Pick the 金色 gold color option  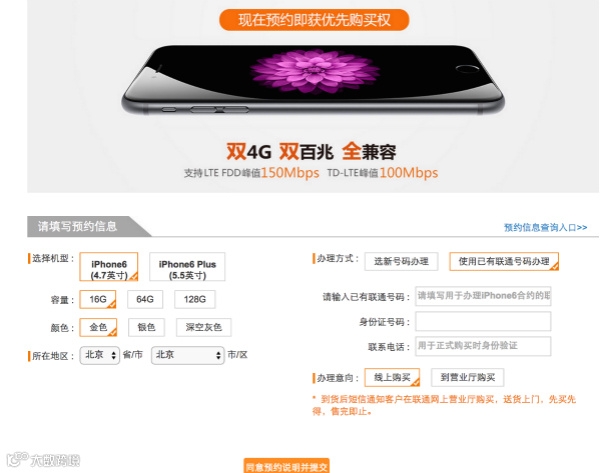[98, 328]
